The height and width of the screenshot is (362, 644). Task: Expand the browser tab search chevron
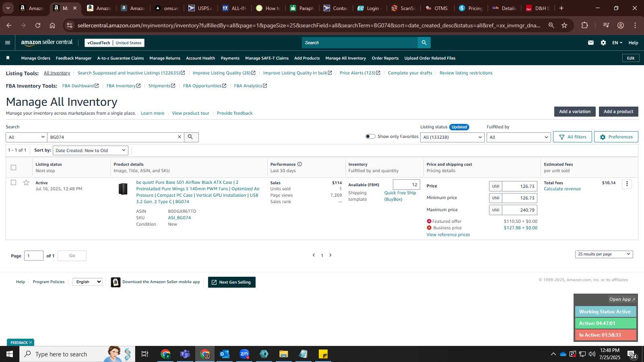point(8,8)
